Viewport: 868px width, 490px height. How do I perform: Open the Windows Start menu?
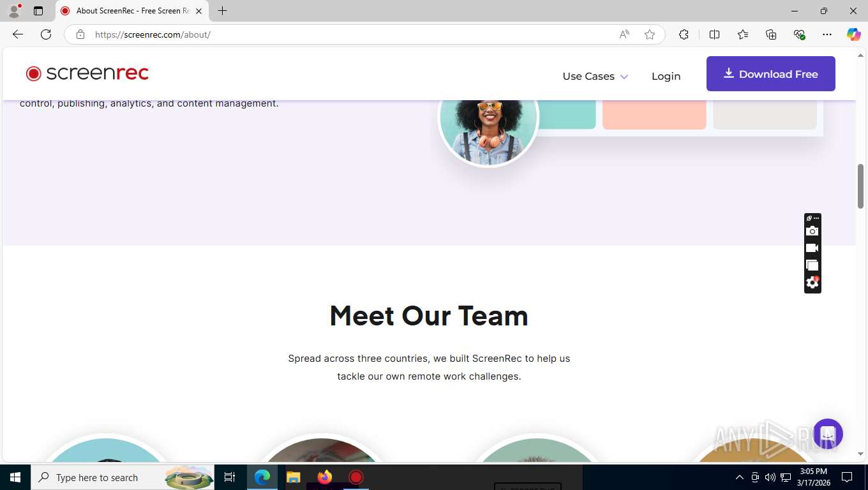pos(15,477)
